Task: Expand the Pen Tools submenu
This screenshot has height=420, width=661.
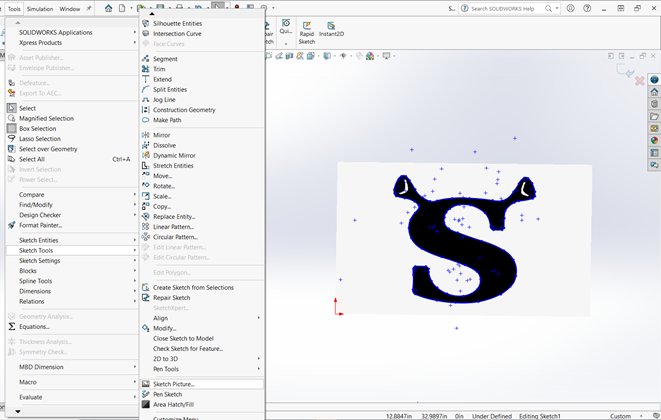Action: coord(202,369)
